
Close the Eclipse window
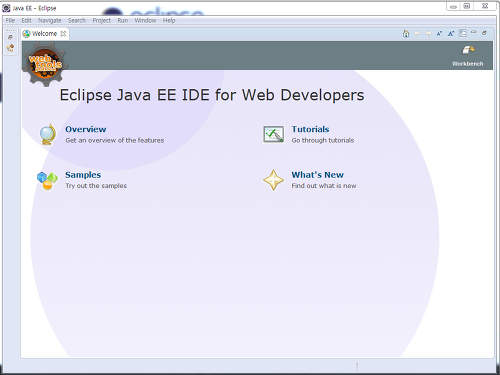pos(485,6)
